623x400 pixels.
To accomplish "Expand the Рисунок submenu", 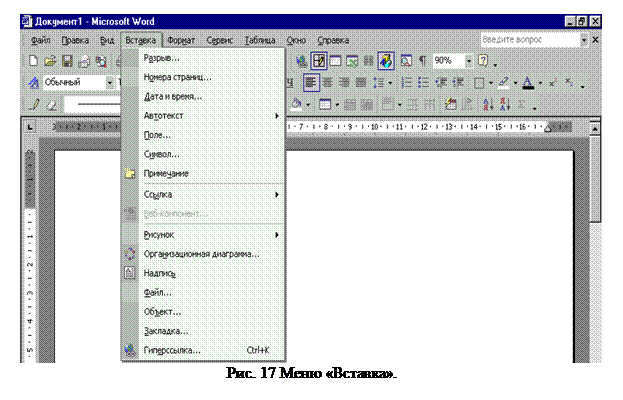I will [x=211, y=235].
